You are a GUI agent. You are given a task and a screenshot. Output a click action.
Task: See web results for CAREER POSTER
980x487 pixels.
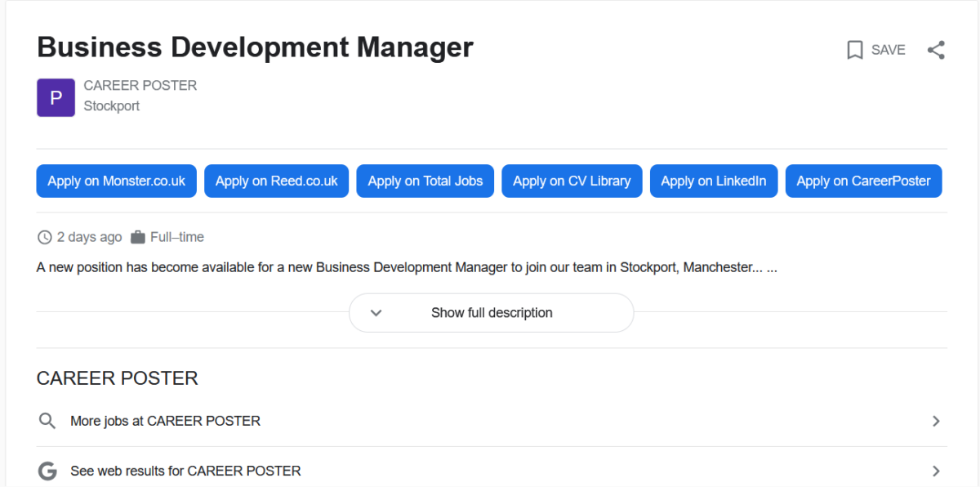tap(185, 471)
